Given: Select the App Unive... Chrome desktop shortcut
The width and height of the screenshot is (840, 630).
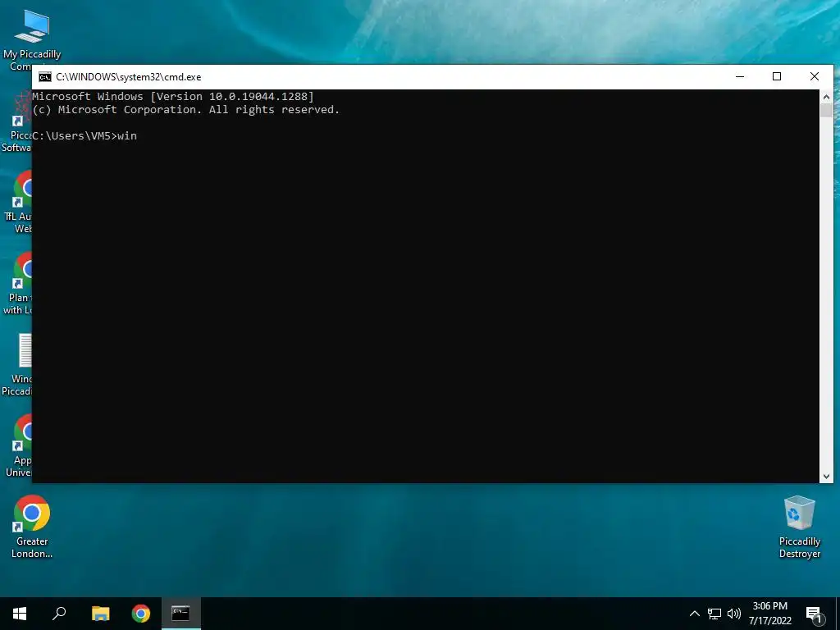Looking at the screenshot, I should [x=18, y=445].
